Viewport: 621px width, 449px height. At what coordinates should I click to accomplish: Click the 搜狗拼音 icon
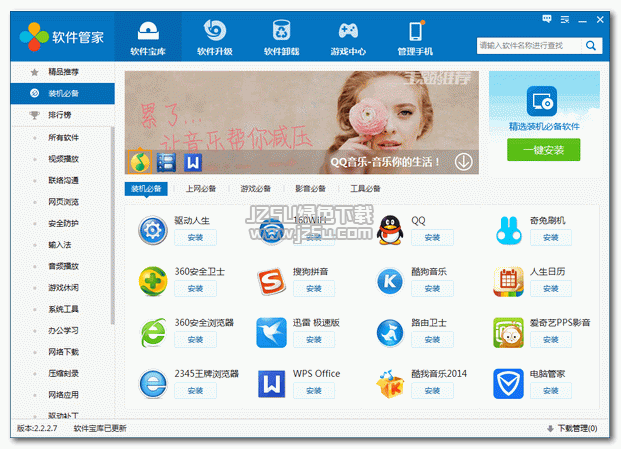[x=272, y=281]
